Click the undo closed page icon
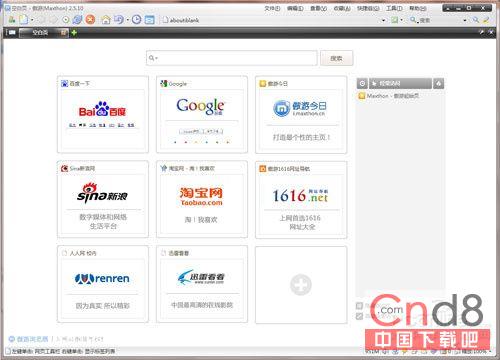 point(118,20)
